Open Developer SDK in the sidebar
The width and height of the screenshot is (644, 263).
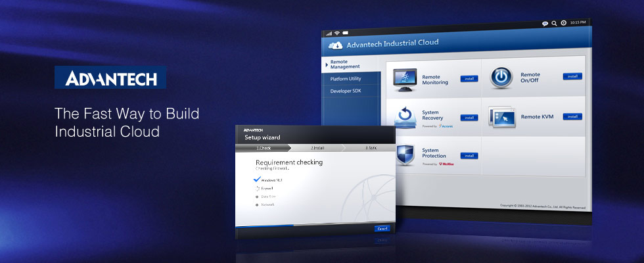(351, 91)
